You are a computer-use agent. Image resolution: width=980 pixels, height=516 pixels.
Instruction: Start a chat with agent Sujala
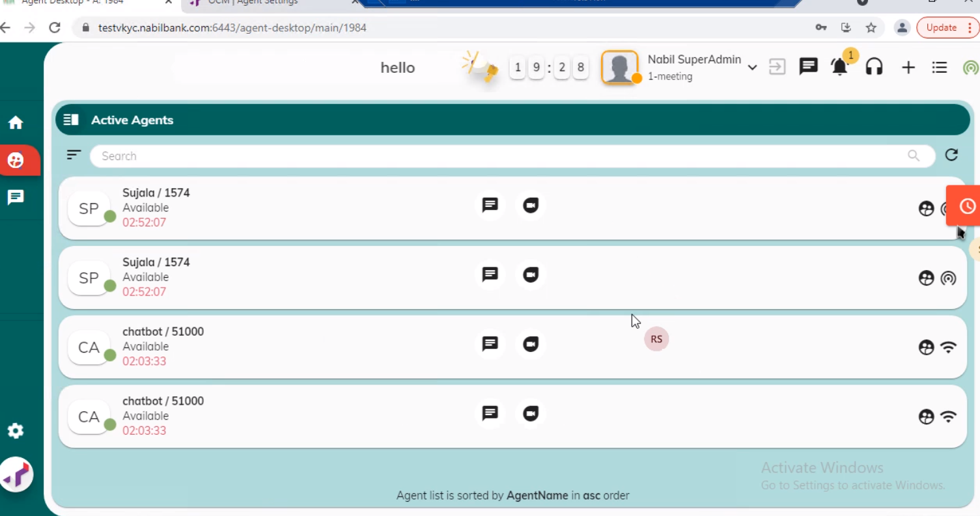coord(490,205)
